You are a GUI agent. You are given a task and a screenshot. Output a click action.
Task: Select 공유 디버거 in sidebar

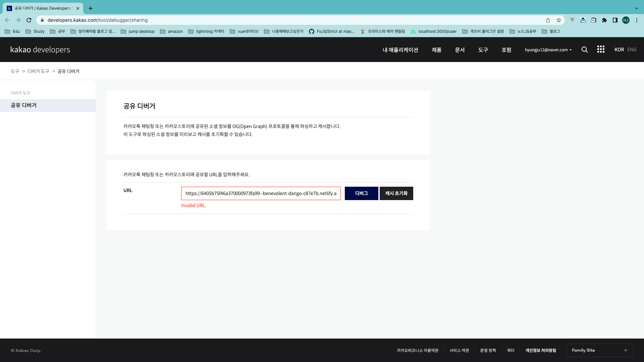point(48,105)
